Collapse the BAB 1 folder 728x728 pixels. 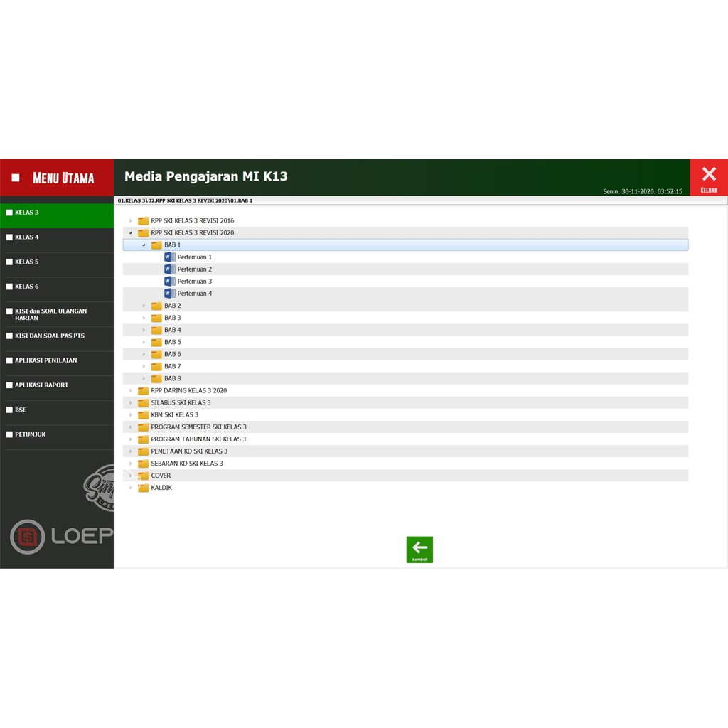[144, 245]
